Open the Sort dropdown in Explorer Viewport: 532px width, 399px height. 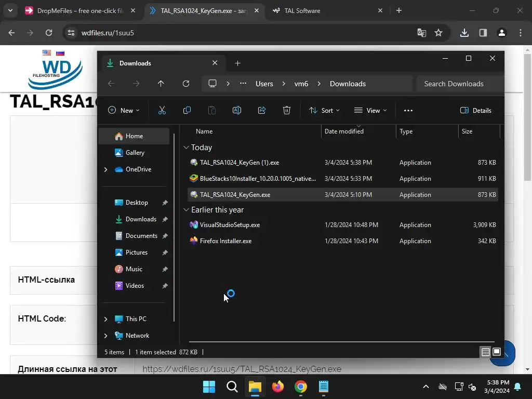pyautogui.click(x=324, y=110)
